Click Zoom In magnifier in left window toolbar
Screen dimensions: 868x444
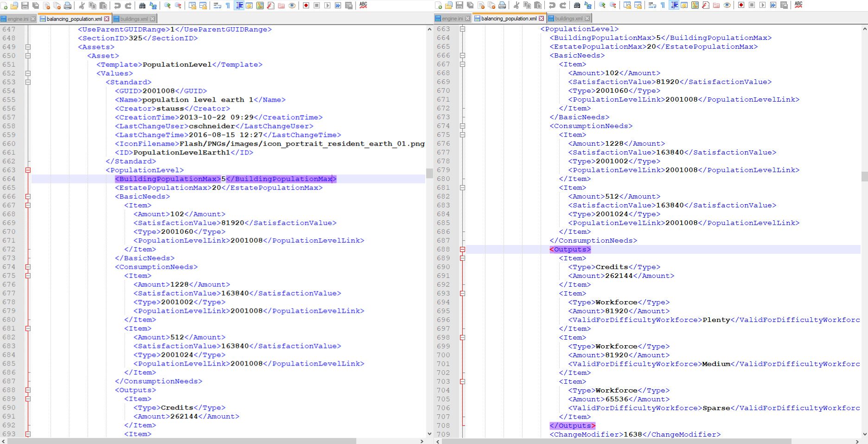click(167, 6)
